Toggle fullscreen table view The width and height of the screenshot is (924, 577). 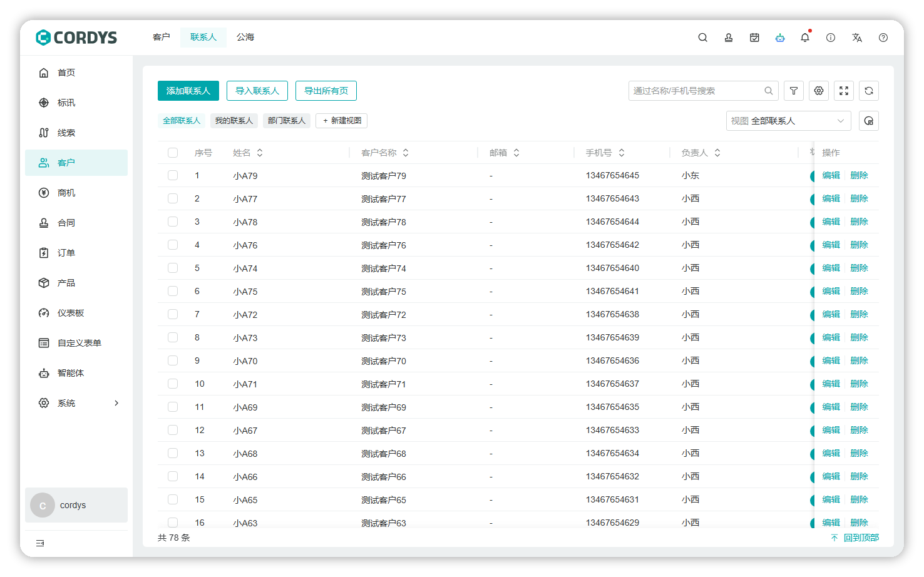844,91
